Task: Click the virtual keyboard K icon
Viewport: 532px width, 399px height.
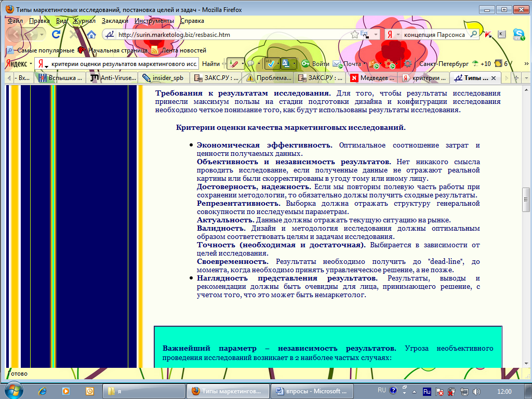Action: point(501,34)
